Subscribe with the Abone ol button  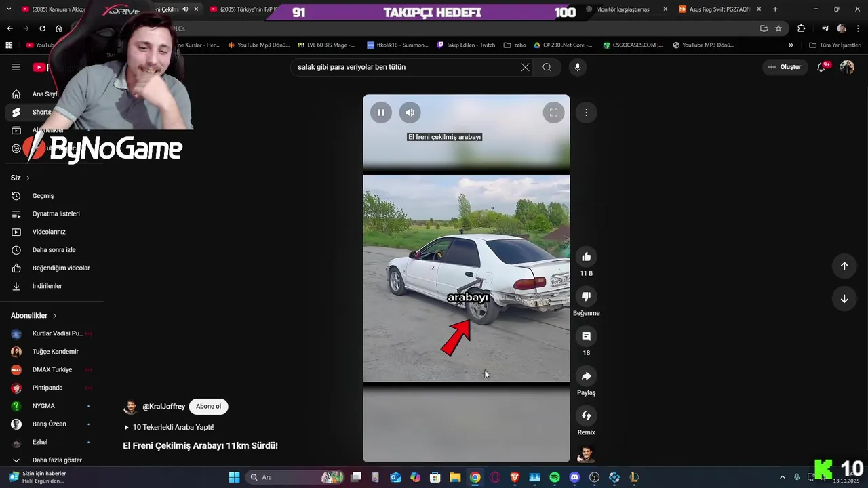coord(208,407)
